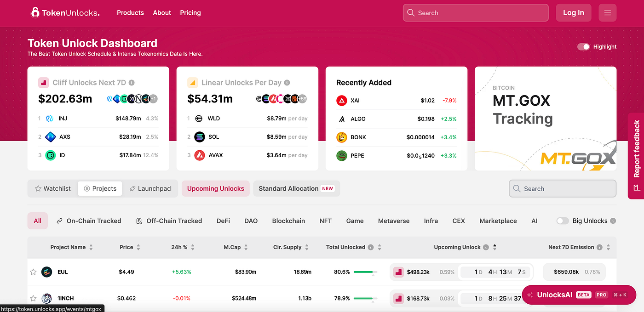This screenshot has height=312, width=644.
Task: Click the table Search input field
Action: (x=562, y=188)
